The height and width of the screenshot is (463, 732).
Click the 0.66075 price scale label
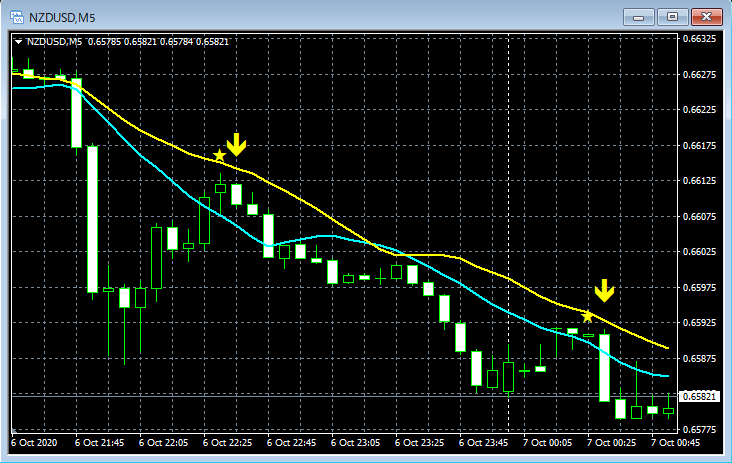click(699, 217)
